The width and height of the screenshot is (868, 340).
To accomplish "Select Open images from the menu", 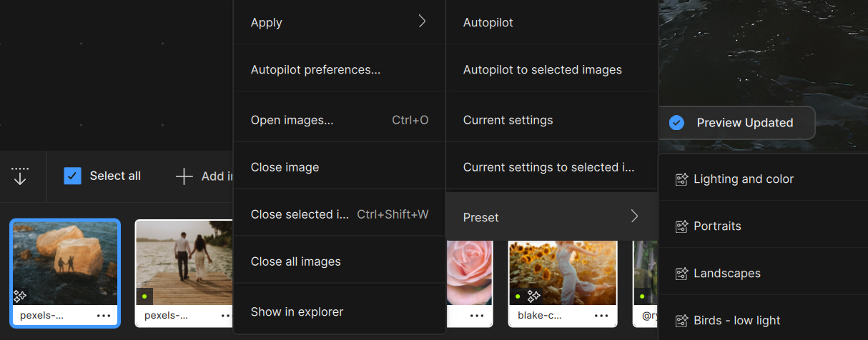I will [x=292, y=120].
